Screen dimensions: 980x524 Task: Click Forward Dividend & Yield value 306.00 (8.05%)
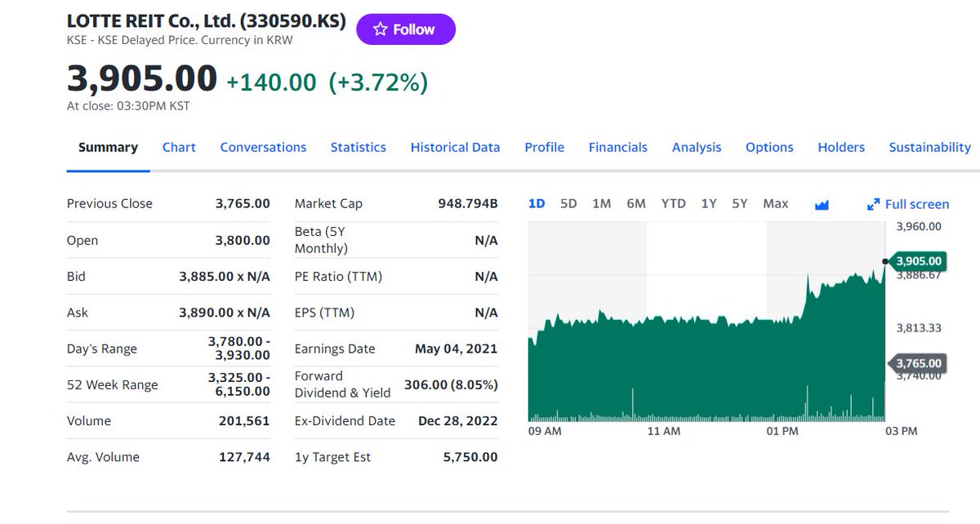click(451, 384)
